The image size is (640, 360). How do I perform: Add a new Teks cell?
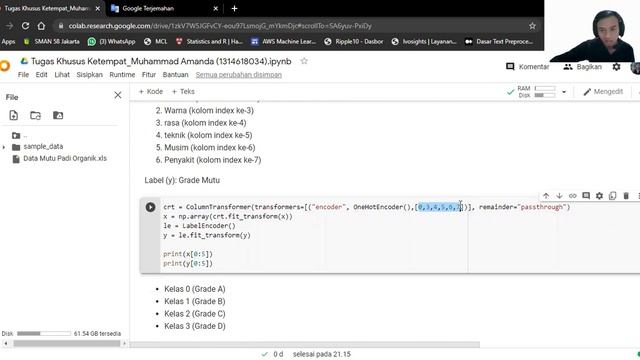[x=183, y=91]
